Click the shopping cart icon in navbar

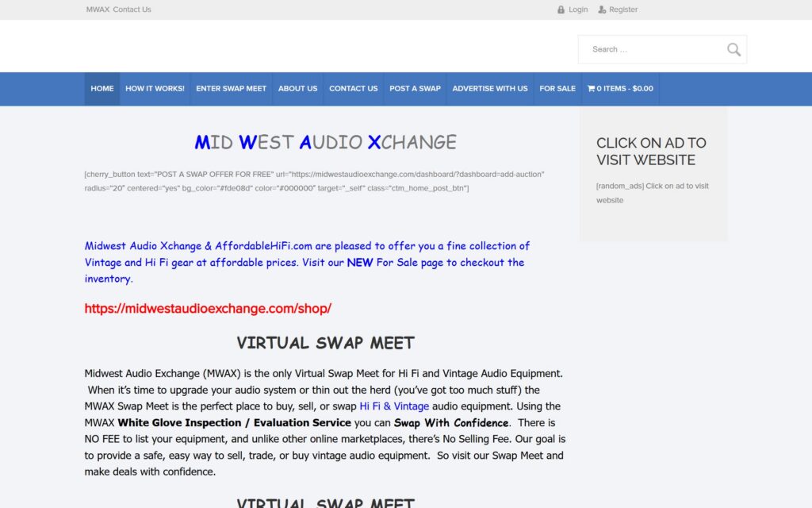pyautogui.click(x=591, y=89)
